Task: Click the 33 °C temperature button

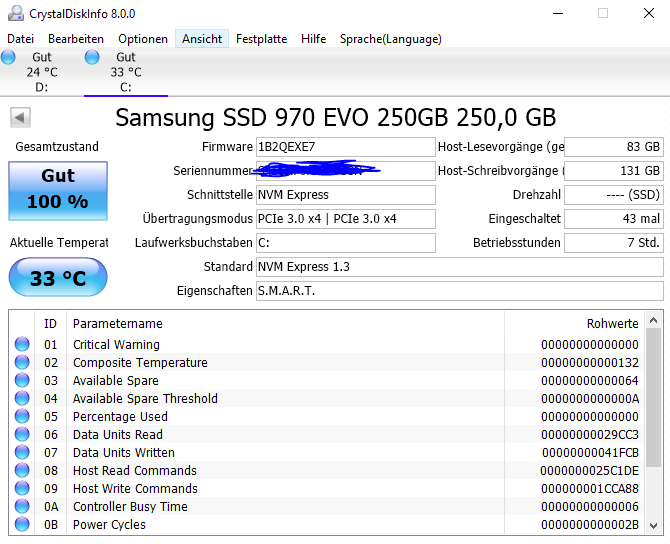Action: click(58, 277)
